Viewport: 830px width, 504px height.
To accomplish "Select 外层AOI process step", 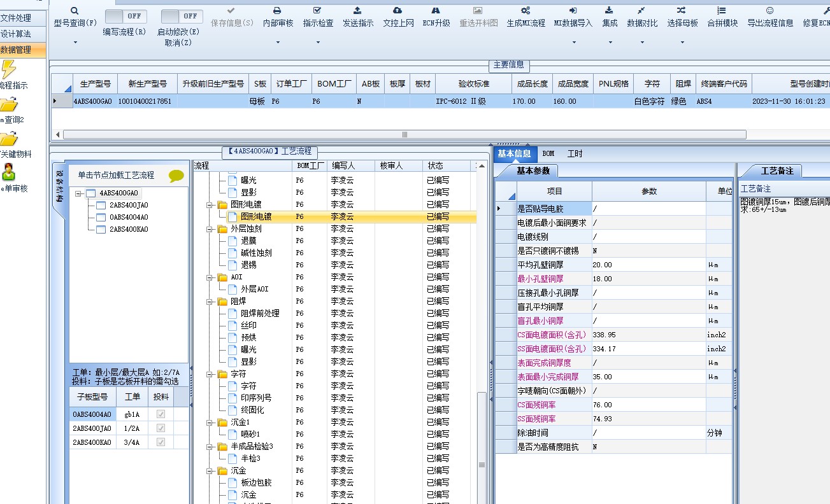I will click(254, 290).
